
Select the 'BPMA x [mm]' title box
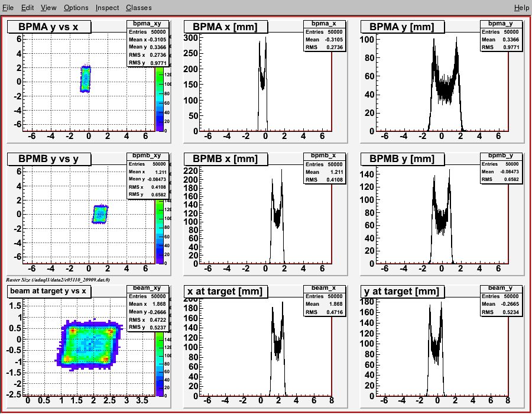(x=226, y=27)
